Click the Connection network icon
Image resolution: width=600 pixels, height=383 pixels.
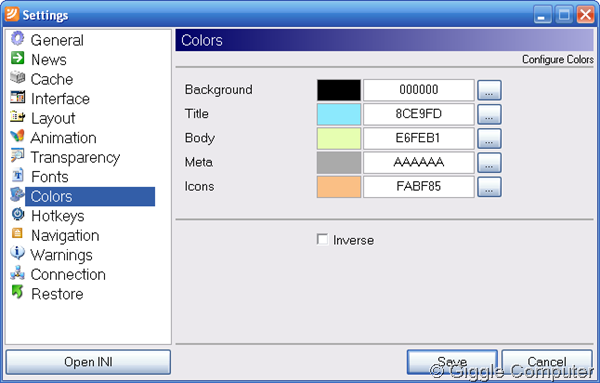coord(17,272)
